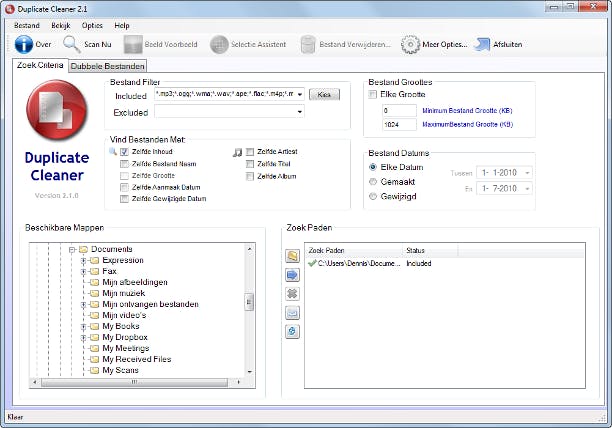Image resolution: width=612 pixels, height=428 pixels.
Task: Open the Excluded filter dropdown
Action: [299, 112]
